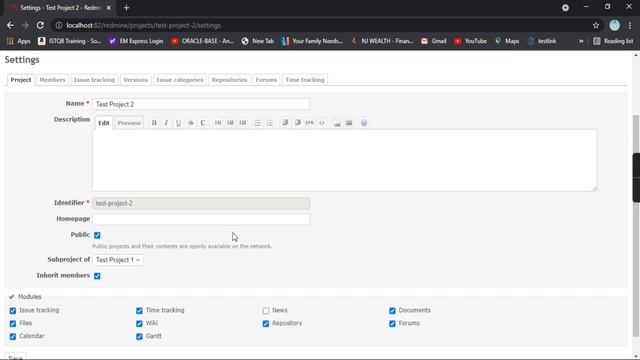640x360 pixels.
Task: Open Subproject of dropdown
Action: pos(118,260)
